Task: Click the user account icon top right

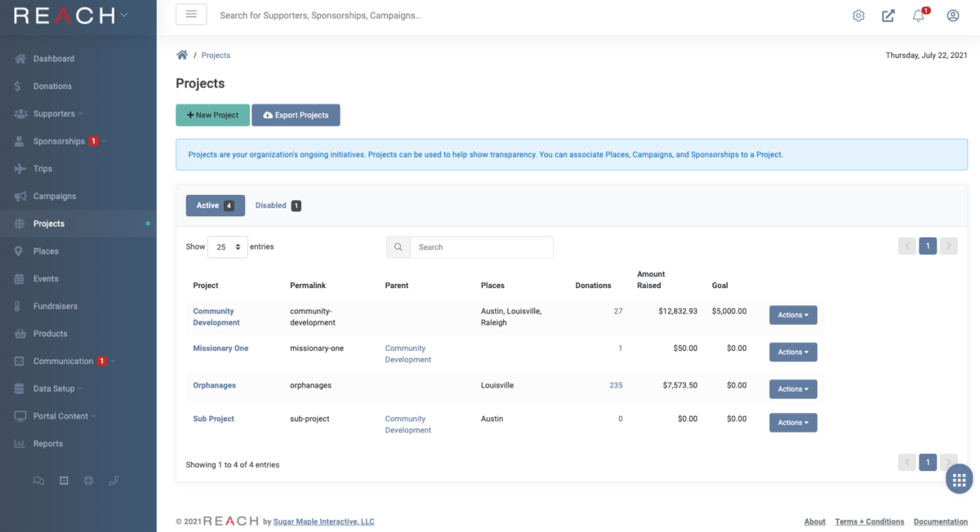Action: pos(952,16)
